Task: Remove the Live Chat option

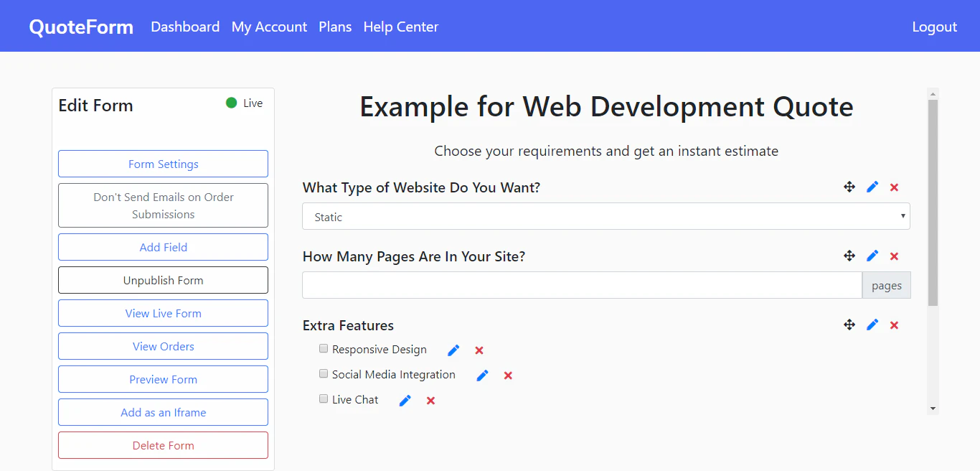Action: [430, 401]
